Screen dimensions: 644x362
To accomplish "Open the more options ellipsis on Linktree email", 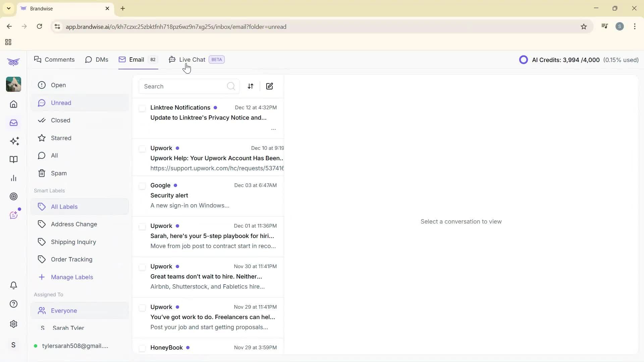I will (273, 129).
